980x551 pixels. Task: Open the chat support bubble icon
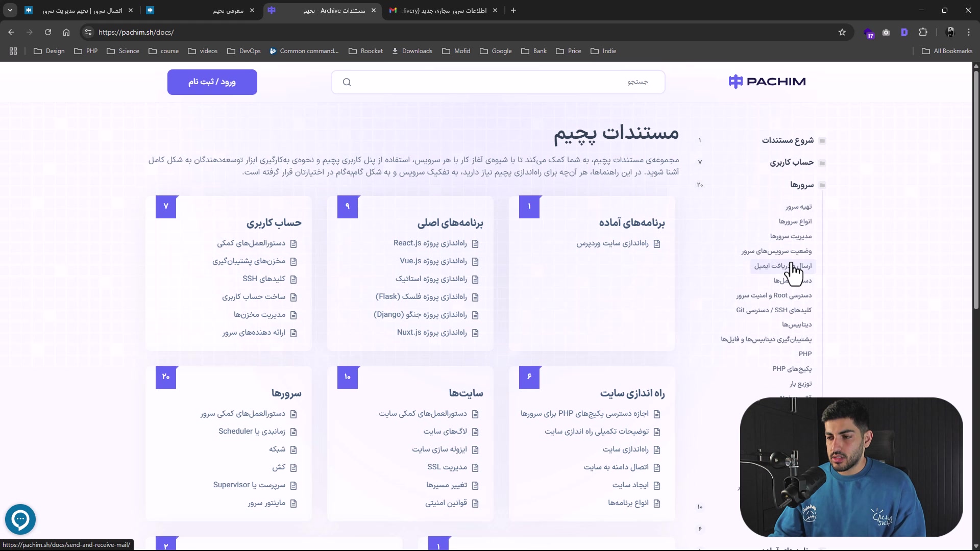[x=20, y=519]
